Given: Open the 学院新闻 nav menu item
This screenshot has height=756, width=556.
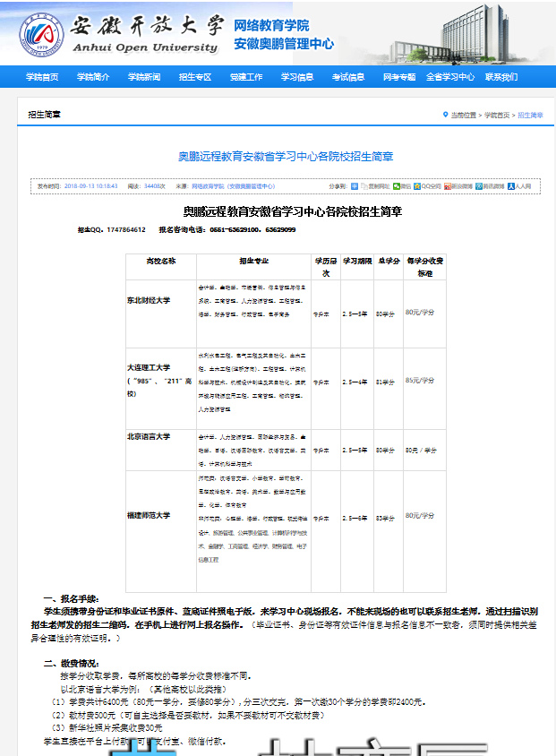Looking at the screenshot, I should pos(144,77).
